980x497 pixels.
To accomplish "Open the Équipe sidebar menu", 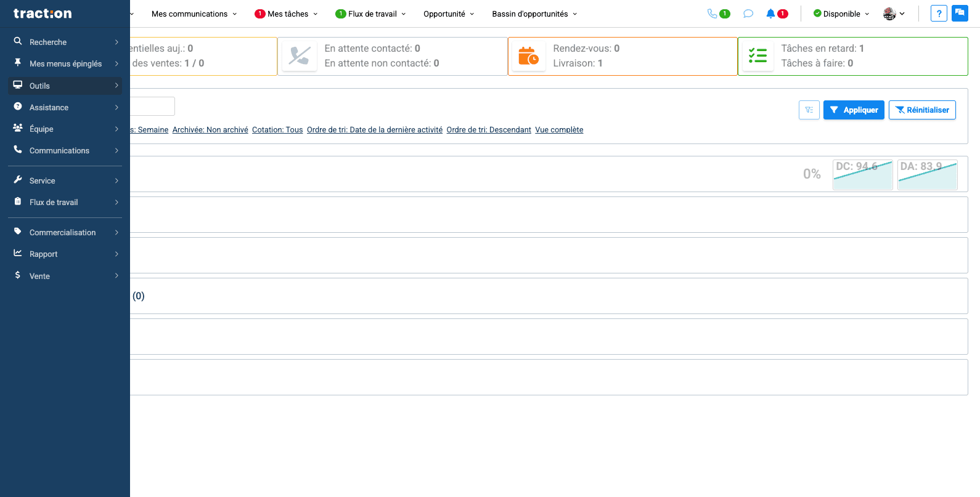I will coord(65,129).
